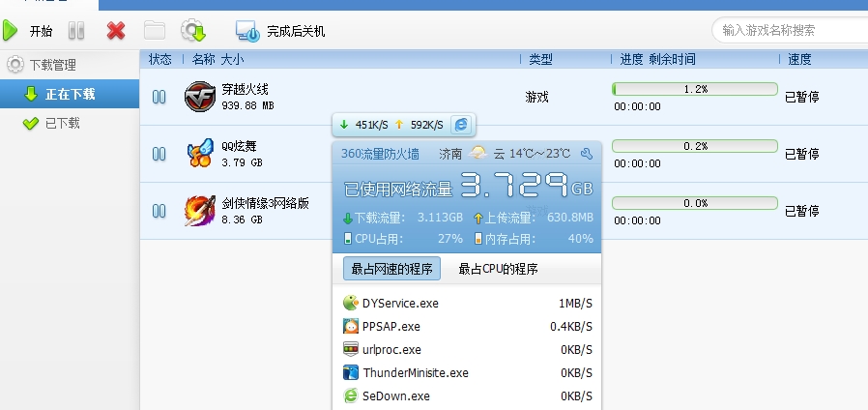Click 已暂停 status for 剑侠情缘3网络版
Image resolution: width=868 pixels, height=410 pixels.
point(801,211)
